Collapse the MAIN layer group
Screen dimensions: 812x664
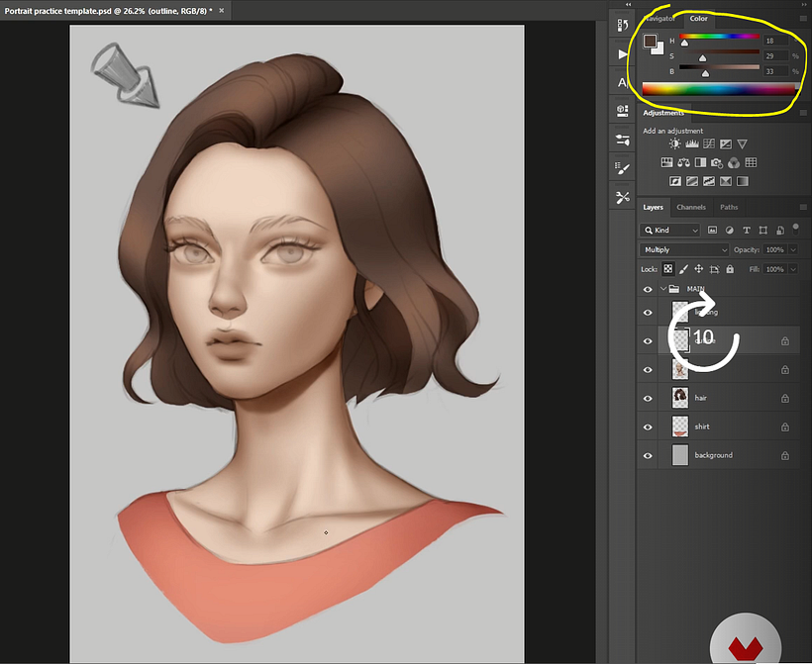663,289
